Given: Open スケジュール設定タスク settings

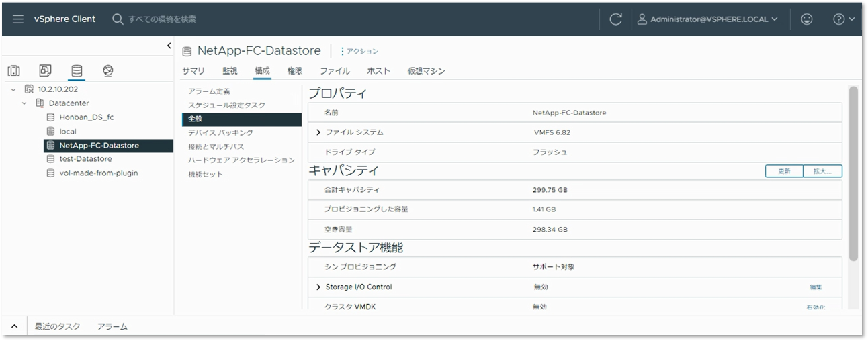Looking at the screenshot, I should pos(226,105).
